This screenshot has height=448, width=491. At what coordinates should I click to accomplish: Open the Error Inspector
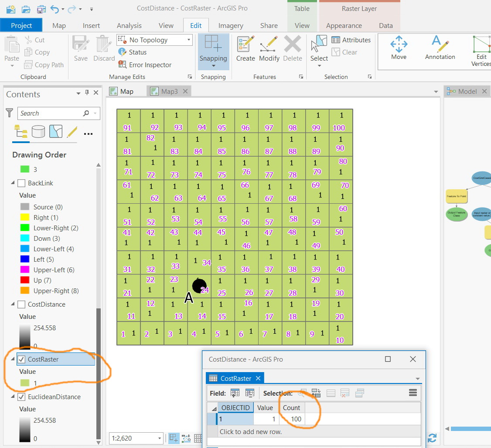[x=145, y=65]
